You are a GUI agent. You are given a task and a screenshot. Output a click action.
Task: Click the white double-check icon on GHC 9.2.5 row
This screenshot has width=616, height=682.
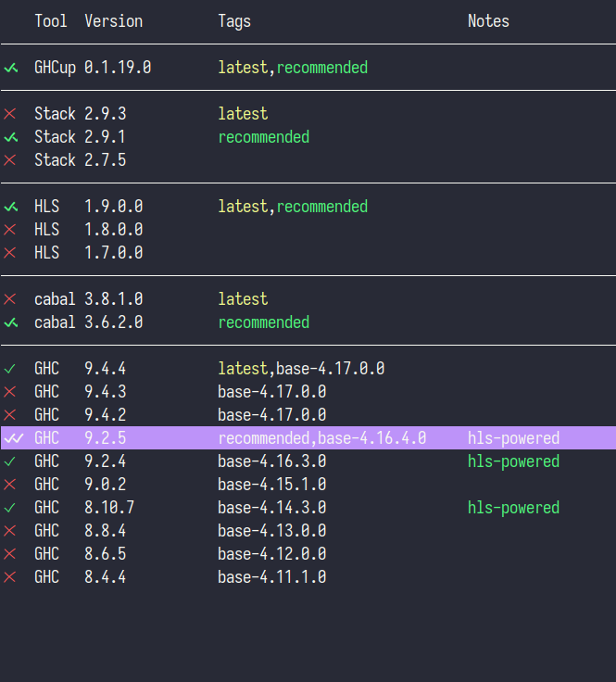(x=14, y=438)
